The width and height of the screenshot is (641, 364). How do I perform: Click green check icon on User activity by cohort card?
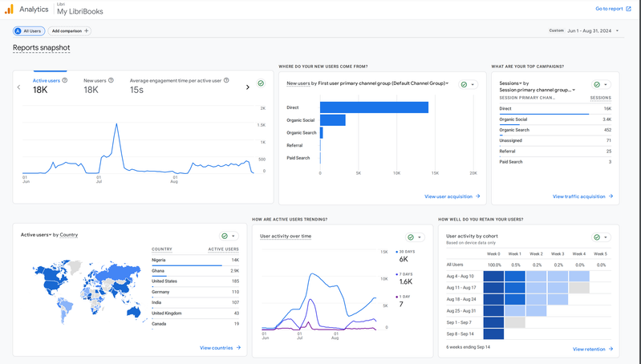pos(597,237)
